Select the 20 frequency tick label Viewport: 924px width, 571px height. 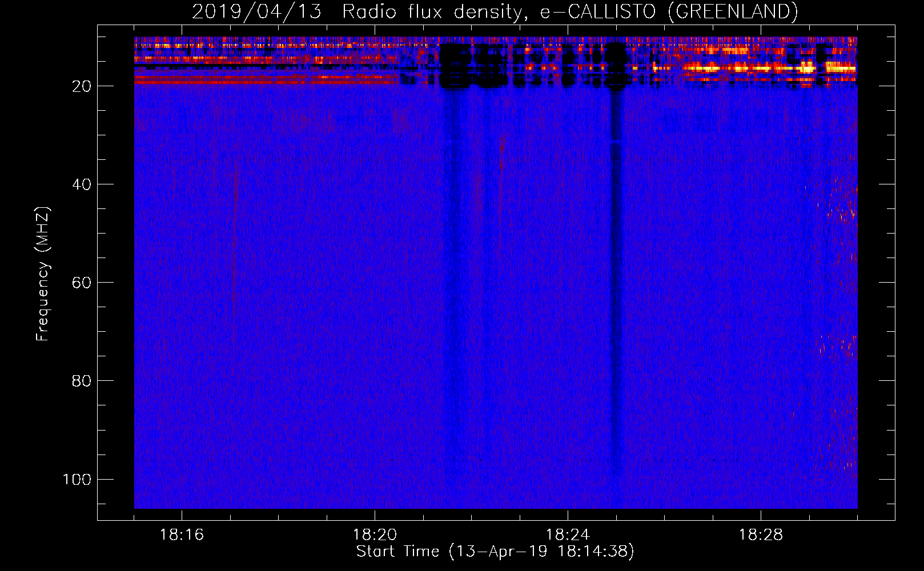pyautogui.click(x=82, y=86)
